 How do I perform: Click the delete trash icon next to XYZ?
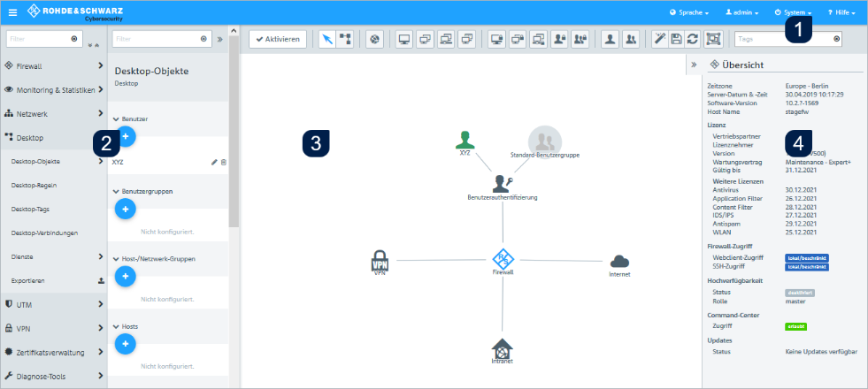[224, 163]
